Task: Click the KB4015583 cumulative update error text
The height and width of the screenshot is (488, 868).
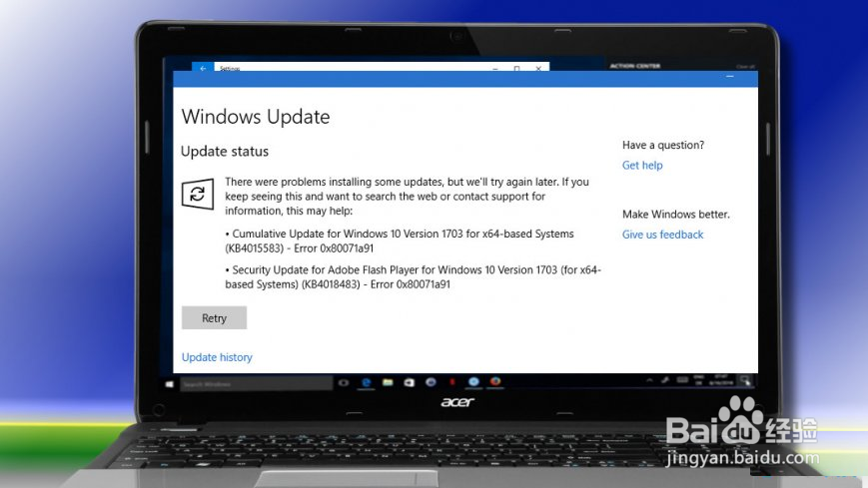Action: coord(400,242)
